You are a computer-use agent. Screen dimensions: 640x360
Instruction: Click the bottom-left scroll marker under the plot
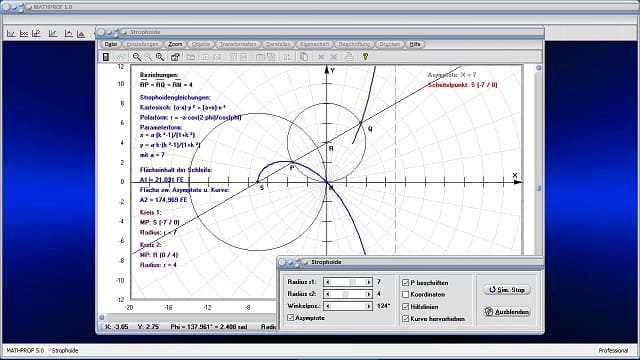pos(102,317)
